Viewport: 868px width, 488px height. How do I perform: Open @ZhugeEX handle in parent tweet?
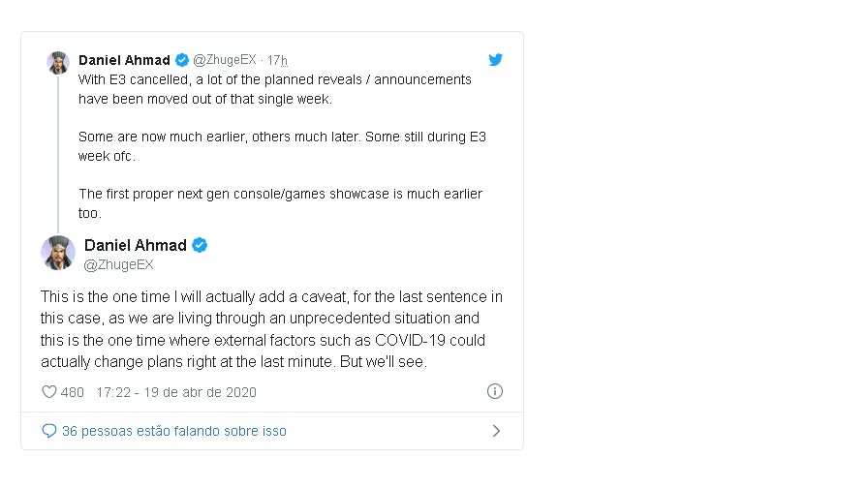click(225, 60)
